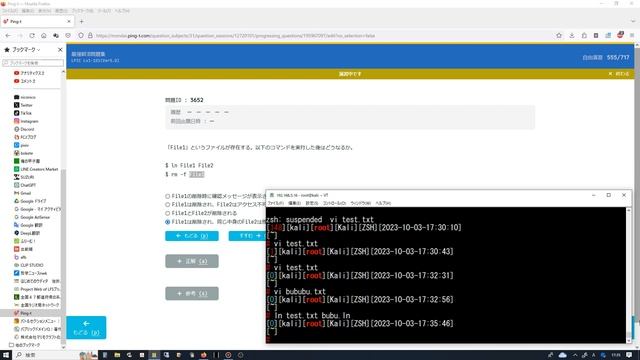
Task: Open the Google AdSense bookmark
Action: [x=32, y=217]
